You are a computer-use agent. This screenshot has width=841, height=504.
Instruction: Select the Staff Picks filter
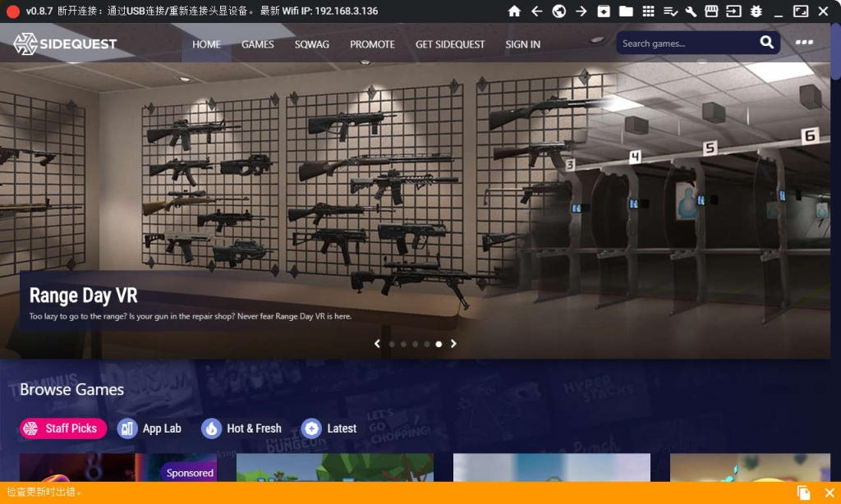click(63, 428)
